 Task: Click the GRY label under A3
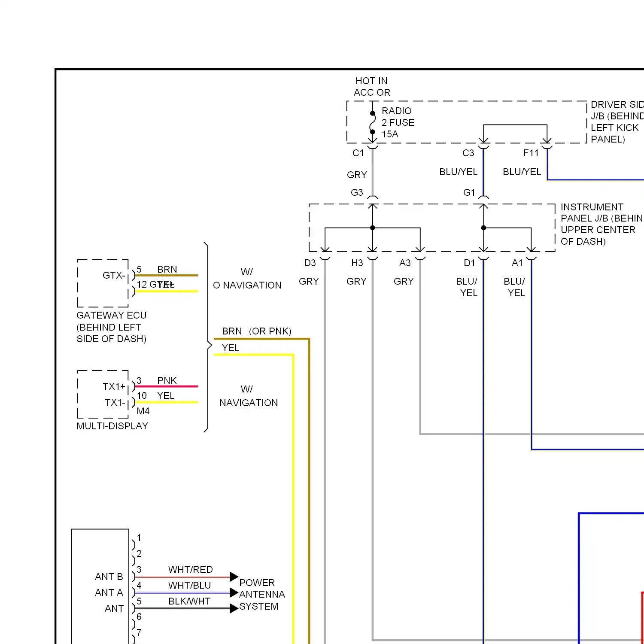(x=404, y=282)
